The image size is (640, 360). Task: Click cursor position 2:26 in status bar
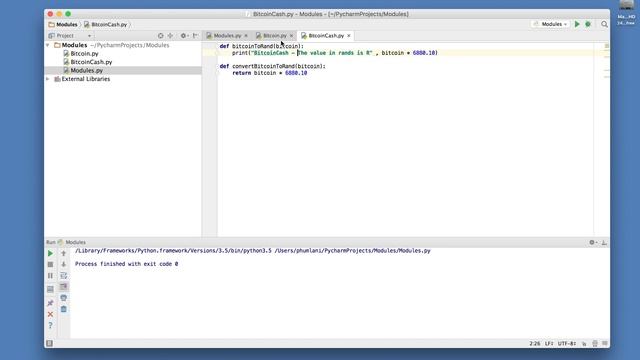[x=535, y=344]
